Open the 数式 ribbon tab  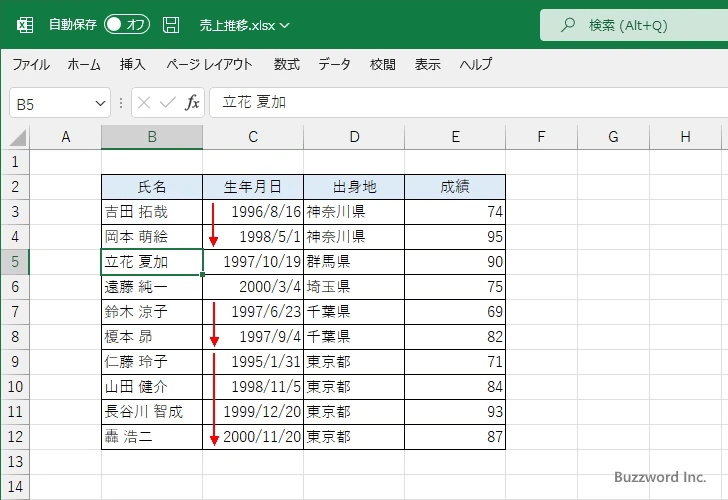tap(286, 64)
